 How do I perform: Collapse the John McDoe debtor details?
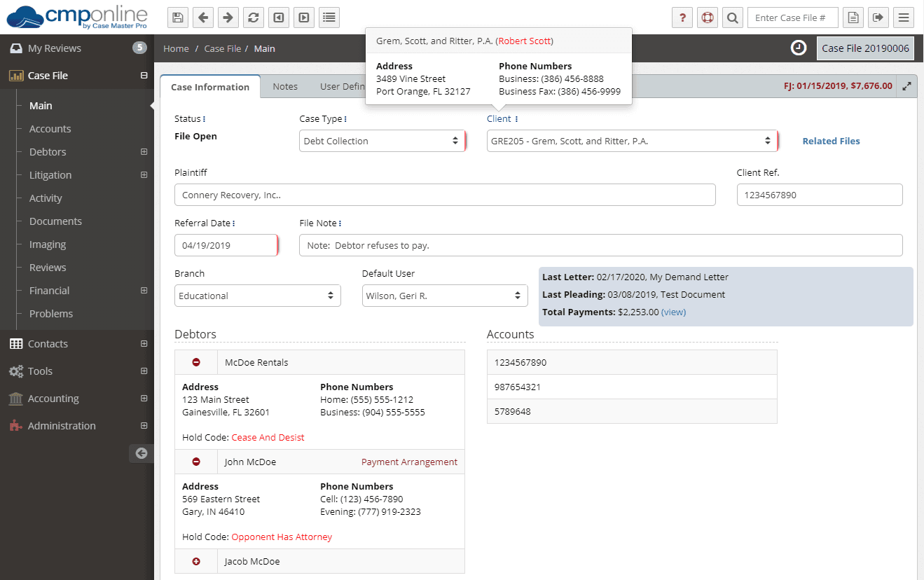(x=196, y=462)
